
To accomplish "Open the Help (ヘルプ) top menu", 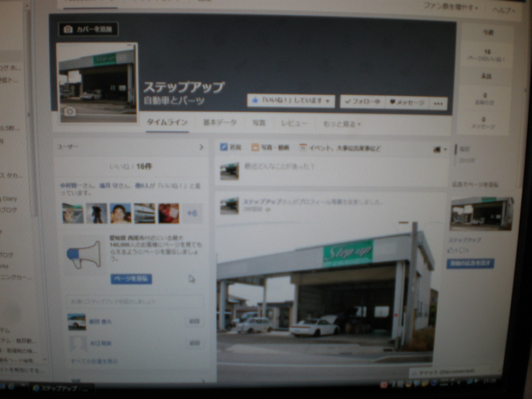I will pos(503,10).
